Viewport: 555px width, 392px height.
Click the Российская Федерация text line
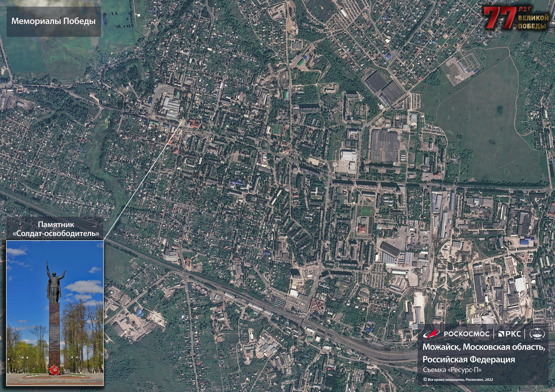pyautogui.click(x=468, y=359)
